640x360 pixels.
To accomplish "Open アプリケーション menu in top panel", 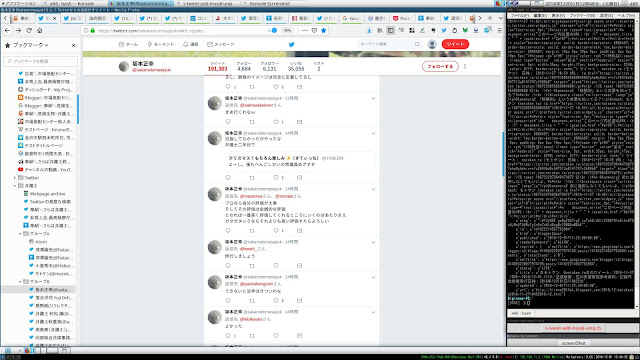I will pyautogui.click(x=18, y=3).
